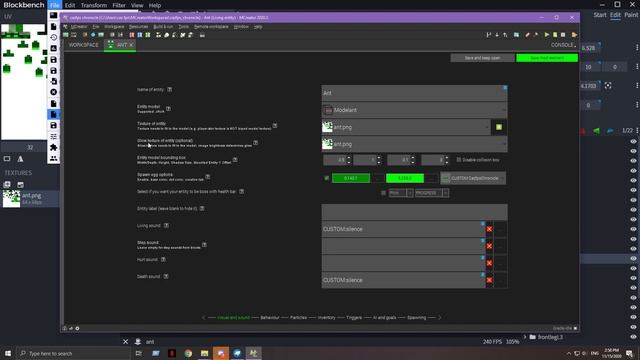Toggle the second outliner eye icon

[633, 151]
